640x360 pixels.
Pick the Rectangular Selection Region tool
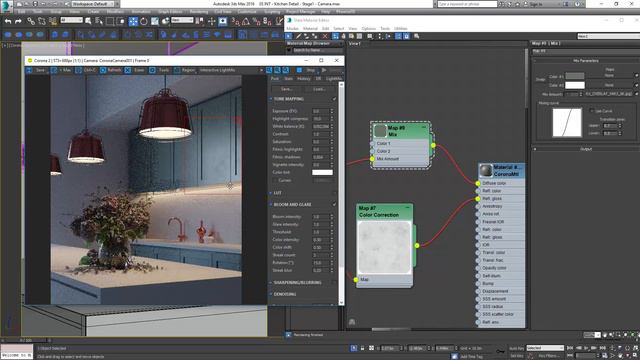[x=110, y=21]
